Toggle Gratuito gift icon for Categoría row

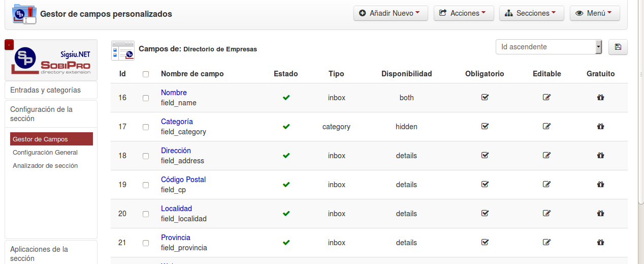pos(600,126)
